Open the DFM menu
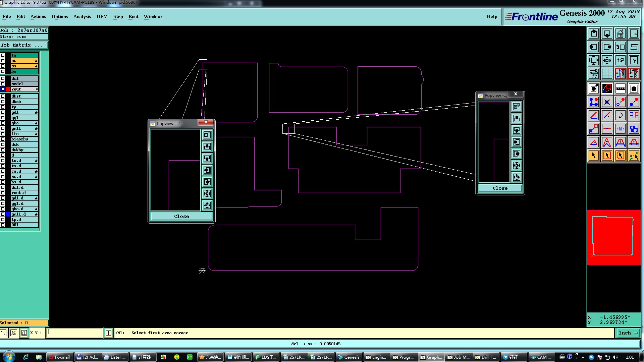Viewport: 644px width, 362px height. (102, 16)
